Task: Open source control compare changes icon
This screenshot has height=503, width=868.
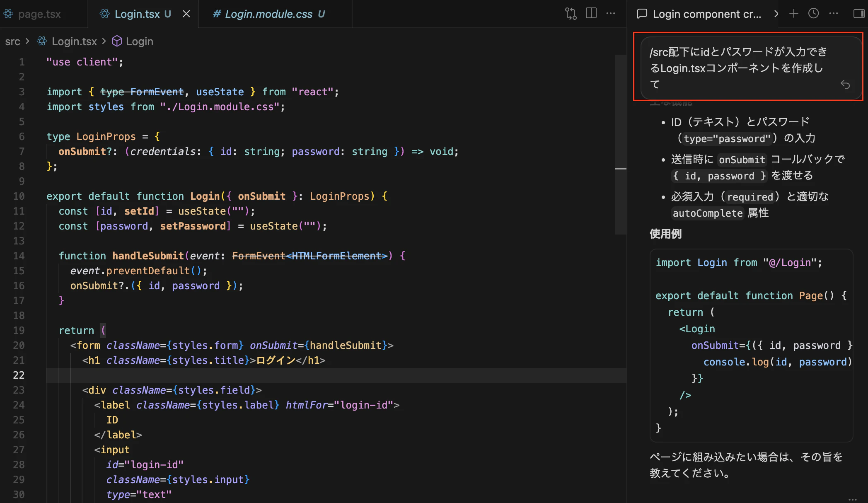Action: coord(571,14)
